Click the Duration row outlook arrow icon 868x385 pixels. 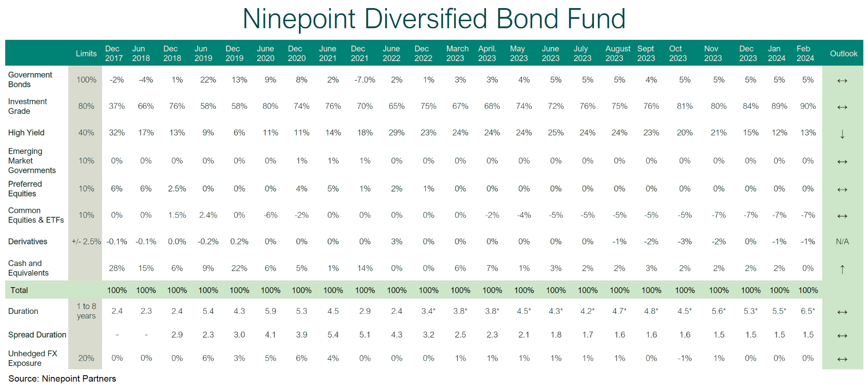coord(842,312)
